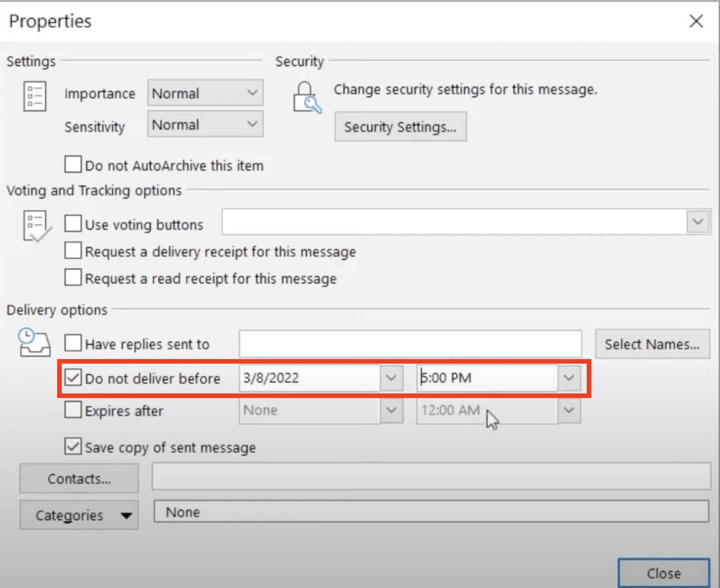Enable Request a read receipt
Screen dimensions: 720x588
pos(73,277)
